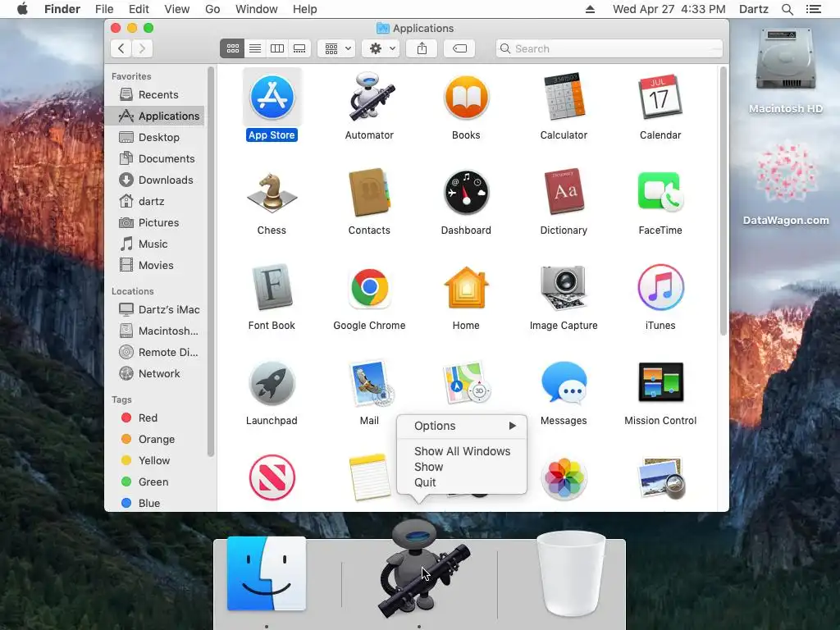Select the Font Book app icon

coord(272,288)
